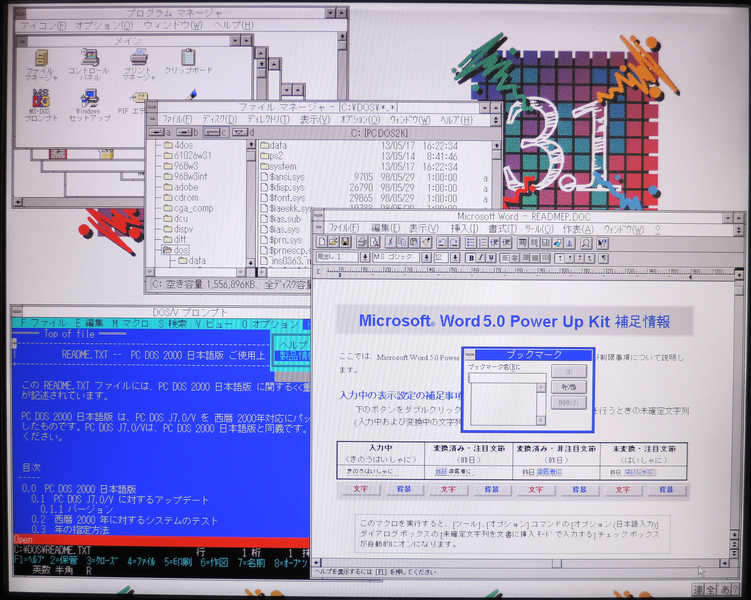The height and width of the screenshot is (600, 751).
Task: Click Cut scissors icon in Word toolbar
Action: coord(390,242)
